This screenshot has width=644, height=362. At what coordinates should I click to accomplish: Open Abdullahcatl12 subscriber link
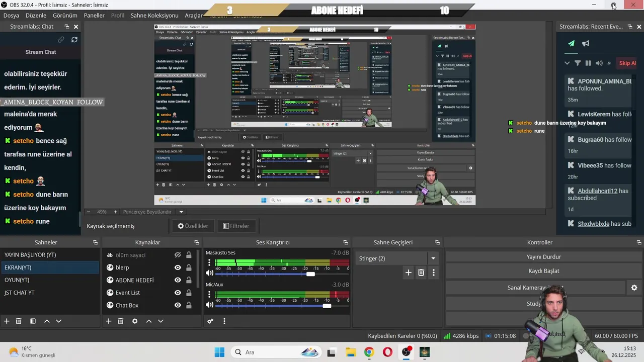pos(598,191)
